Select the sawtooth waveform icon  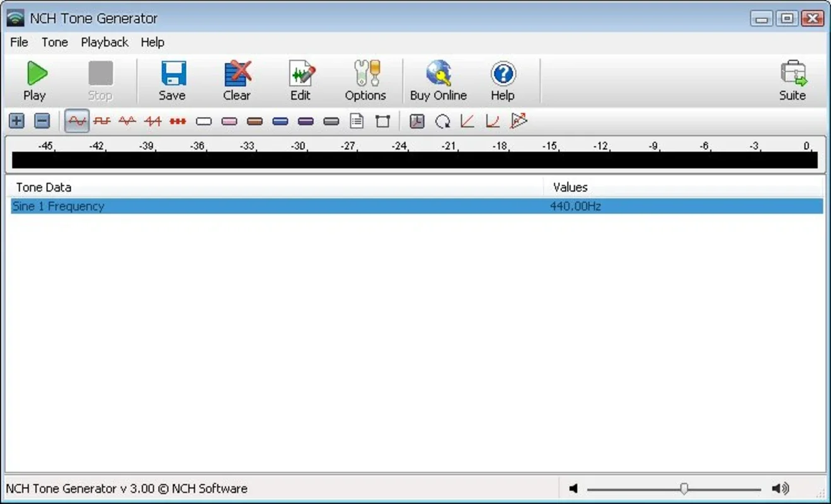point(152,121)
